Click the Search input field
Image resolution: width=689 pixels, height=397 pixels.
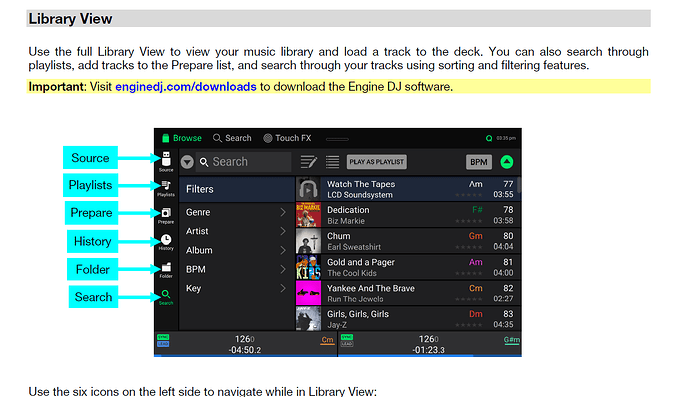(x=243, y=162)
